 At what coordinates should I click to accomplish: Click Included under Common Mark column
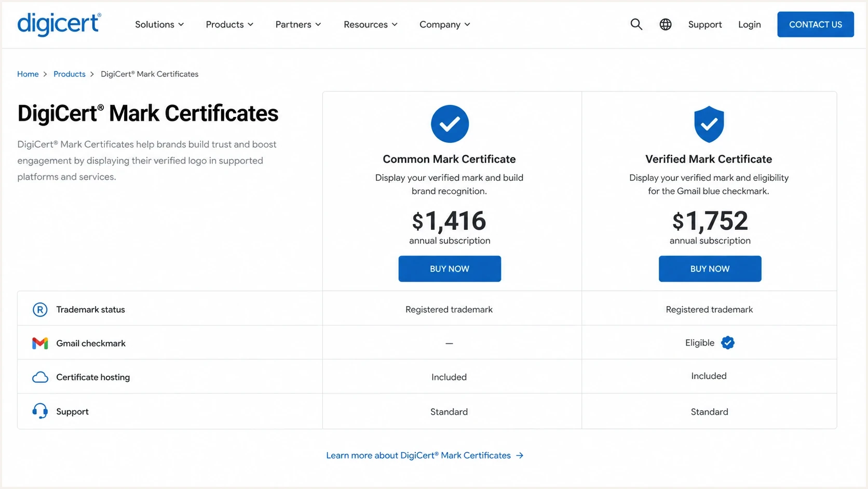tap(449, 377)
